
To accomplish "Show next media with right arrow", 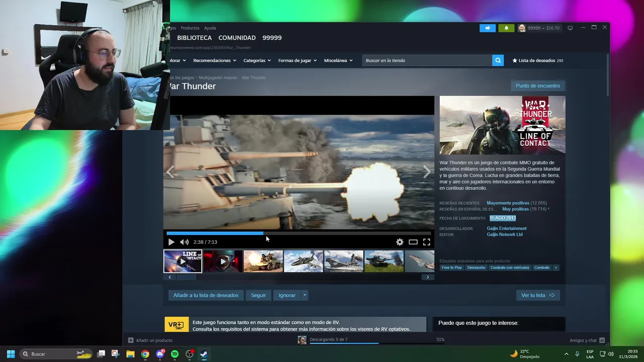I will point(427,172).
